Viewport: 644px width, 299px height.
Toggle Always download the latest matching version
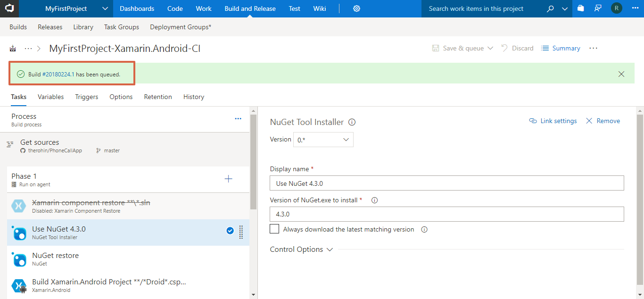(274, 229)
